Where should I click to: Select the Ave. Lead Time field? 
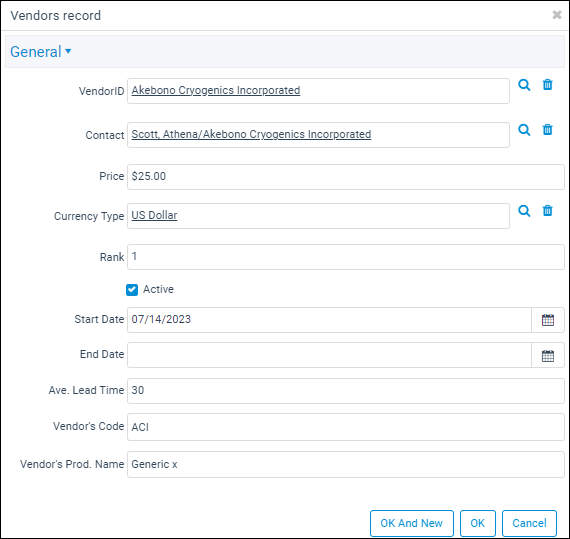coord(346,391)
